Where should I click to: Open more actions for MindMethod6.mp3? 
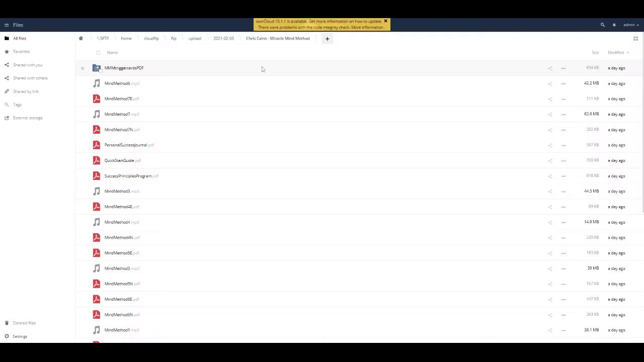coord(563,83)
